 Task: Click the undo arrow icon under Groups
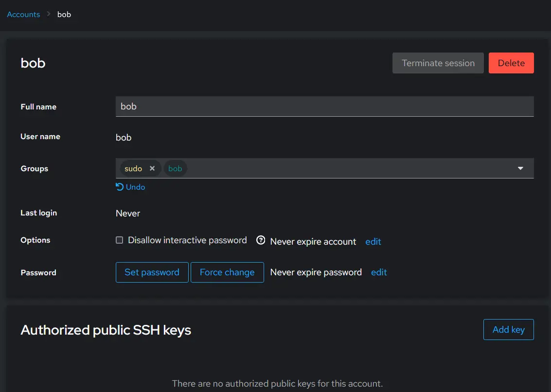[x=120, y=187]
